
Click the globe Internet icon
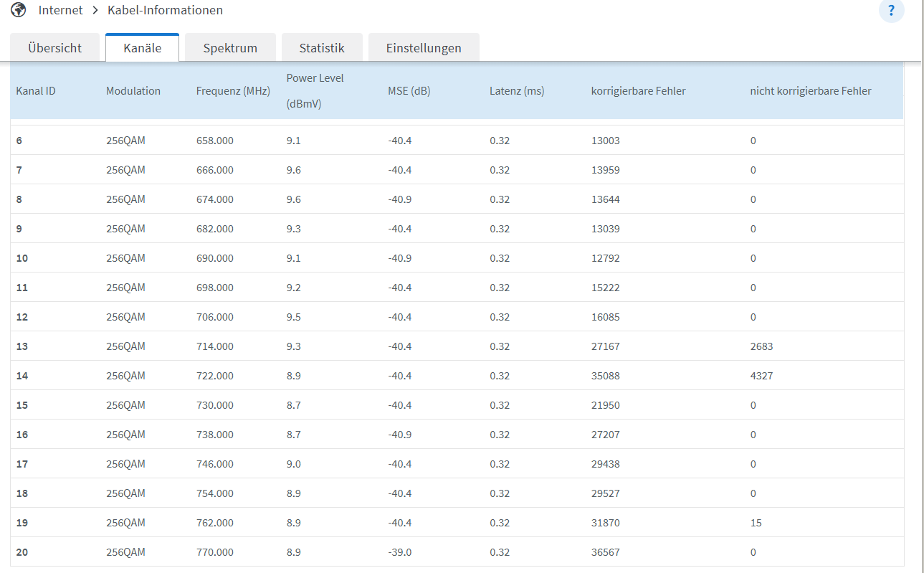pyautogui.click(x=19, y=10)
